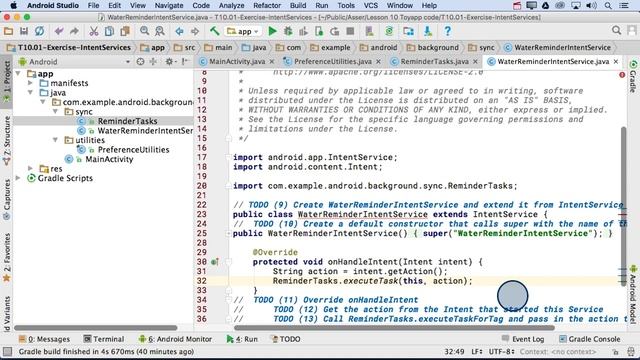Screen dimensions: 640x360
Task: Open the VCS menu
Action: click(x=371, y=6)
